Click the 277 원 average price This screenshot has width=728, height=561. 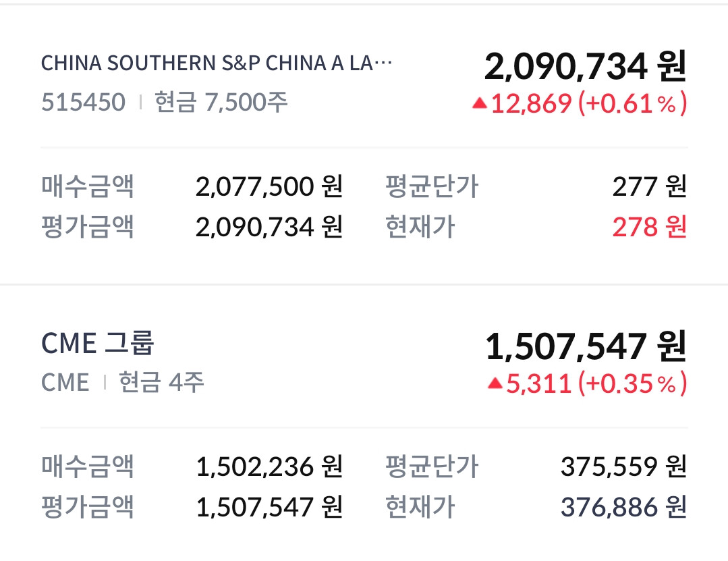pos(649,186)
